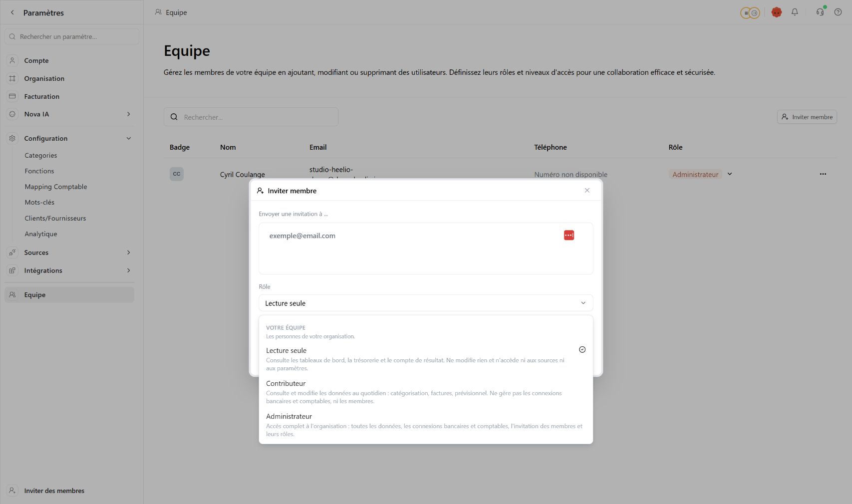Open Clients/Fournisseurs settings
The image size is (852, 504).
(55, 218)
